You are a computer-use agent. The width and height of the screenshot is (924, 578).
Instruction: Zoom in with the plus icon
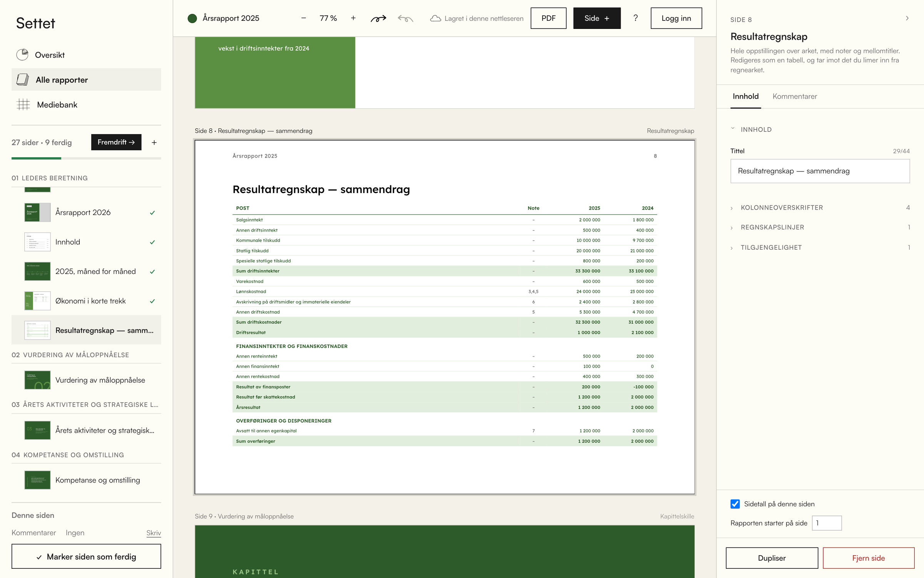point(353,18)
